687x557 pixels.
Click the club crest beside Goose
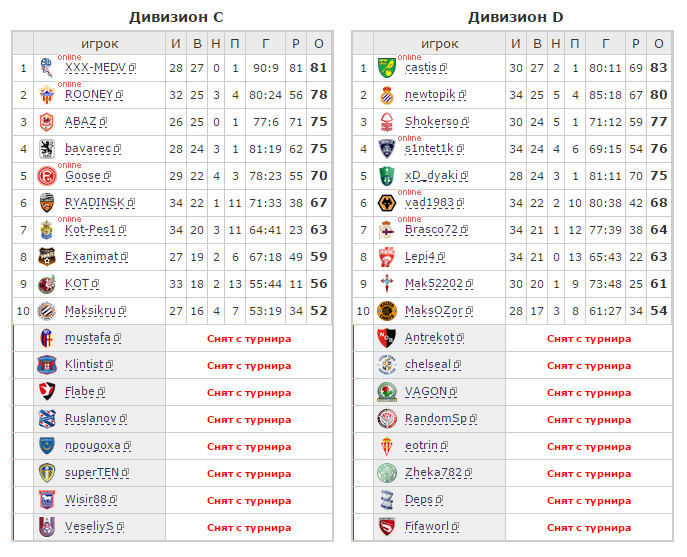click(46, 176)
